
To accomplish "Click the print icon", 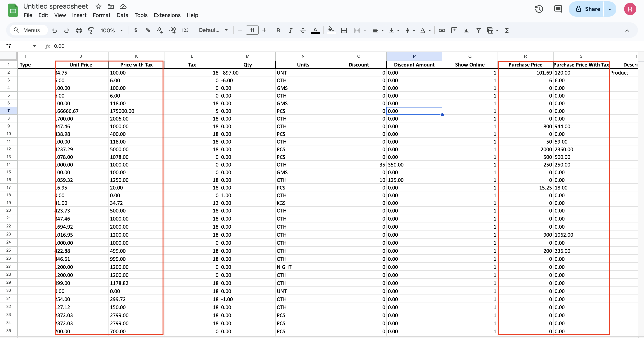I will pos(79,30).
